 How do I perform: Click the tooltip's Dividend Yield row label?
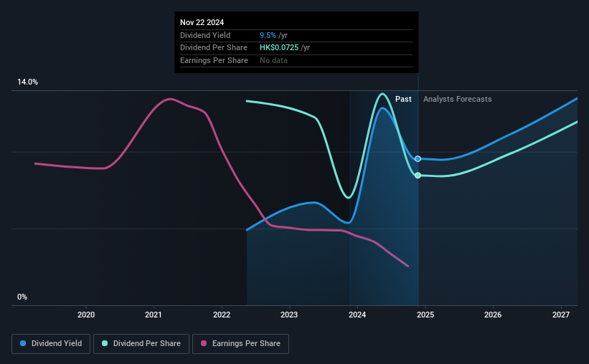[205, 35]
